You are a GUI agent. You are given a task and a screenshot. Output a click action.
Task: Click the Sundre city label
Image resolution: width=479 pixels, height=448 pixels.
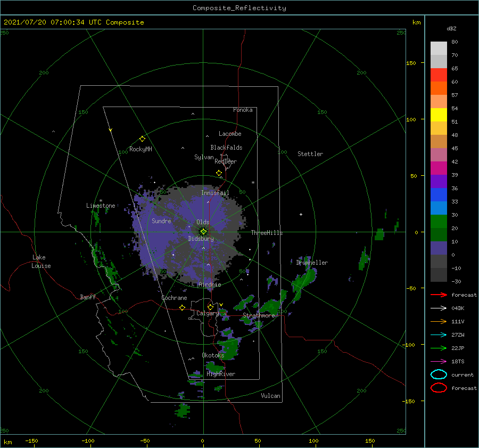pyautogui.click(x=161, y=221)
